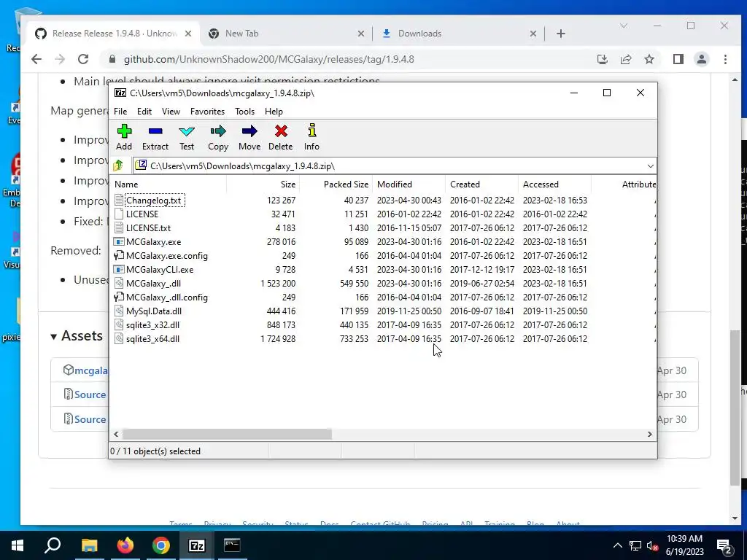Click the Share page icon in Chrome
Viewport: 747px width, 560px height.
click(625, 59)
